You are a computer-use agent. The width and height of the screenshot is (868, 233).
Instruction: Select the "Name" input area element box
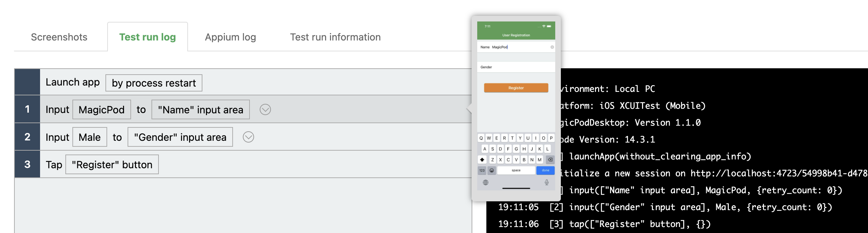click(x=201, y=109)
